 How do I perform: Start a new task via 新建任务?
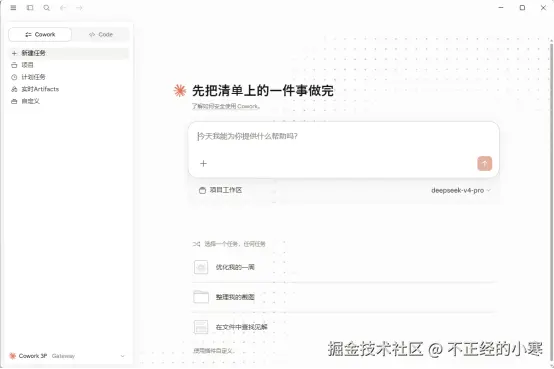tap(69, 53)
